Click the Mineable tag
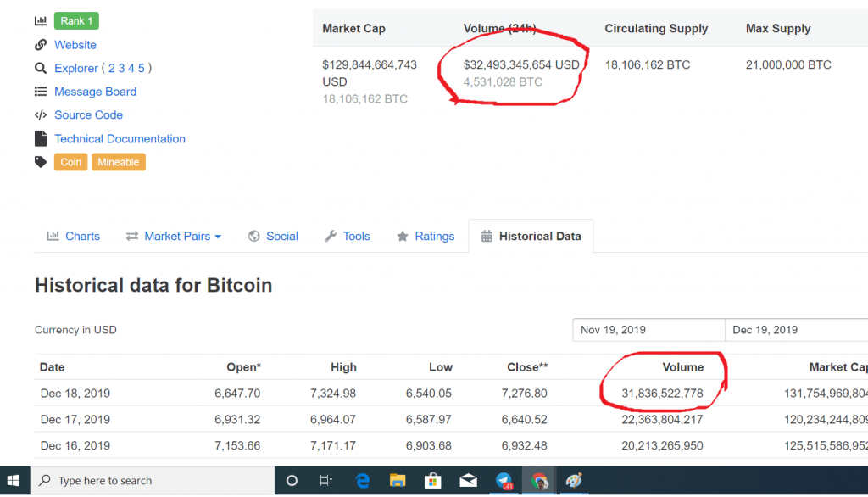The image size is (868, 497). pyautogui.click(x=118, y=162)
